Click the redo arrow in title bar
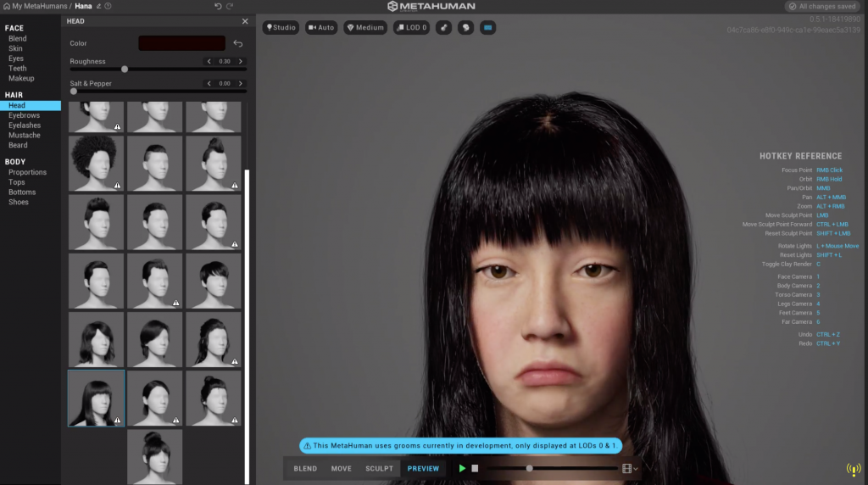The height and width of the screenshot is (485, 868). pos(230,6)
